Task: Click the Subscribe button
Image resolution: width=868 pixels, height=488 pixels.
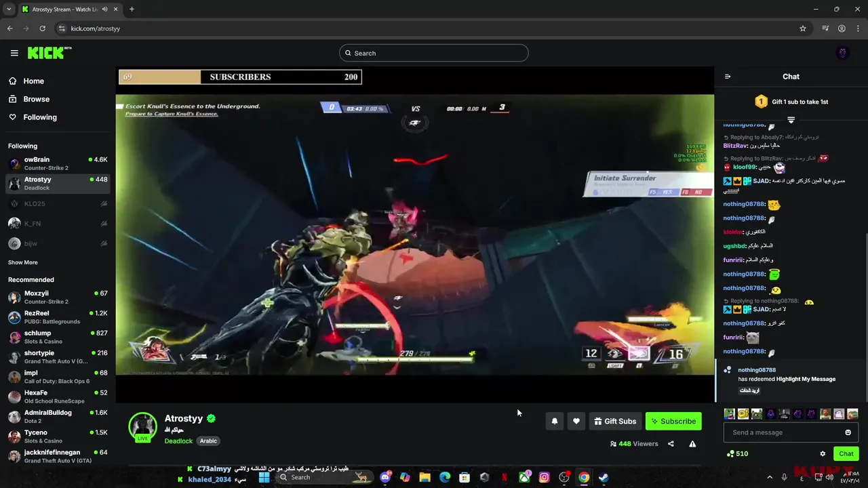Action: pyautogui.click(x=673, y=421)
